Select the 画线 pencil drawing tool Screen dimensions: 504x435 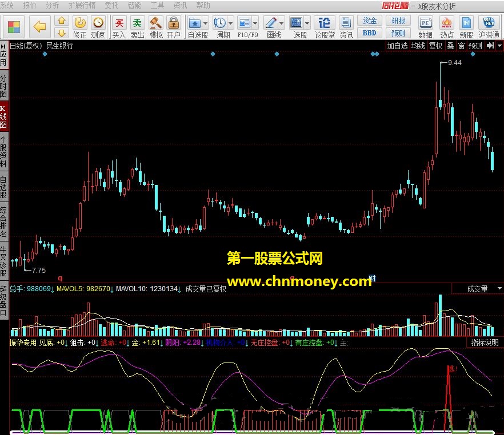click(271, 23)
